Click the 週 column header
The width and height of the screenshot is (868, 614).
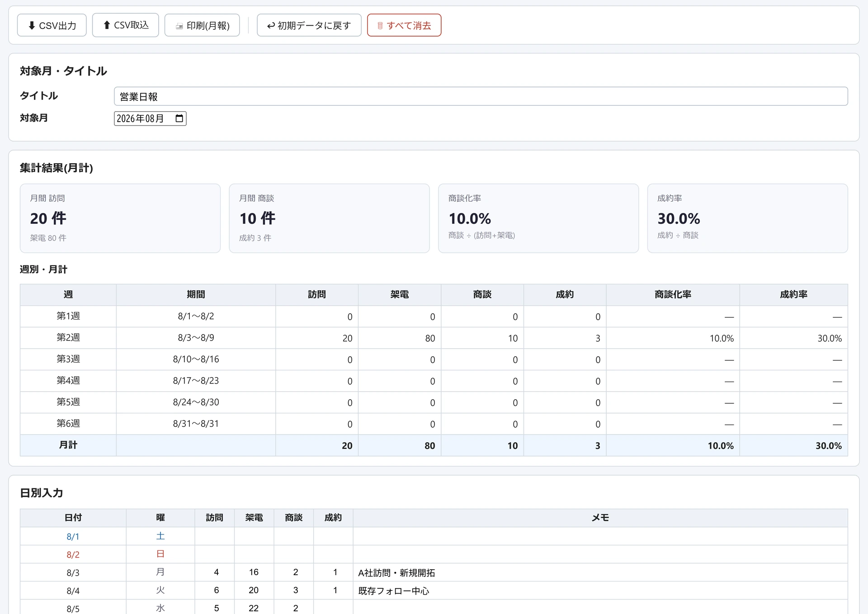[68, 294]
